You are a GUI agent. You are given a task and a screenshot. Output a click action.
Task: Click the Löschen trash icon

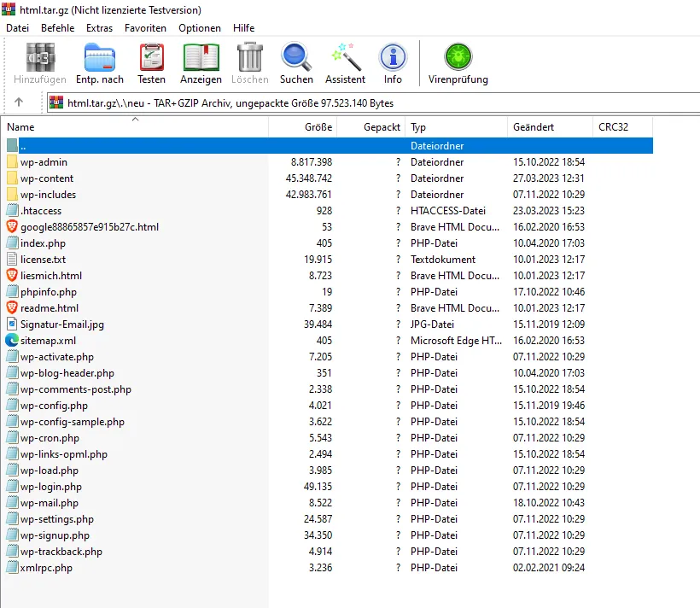[x=250, y=57]
